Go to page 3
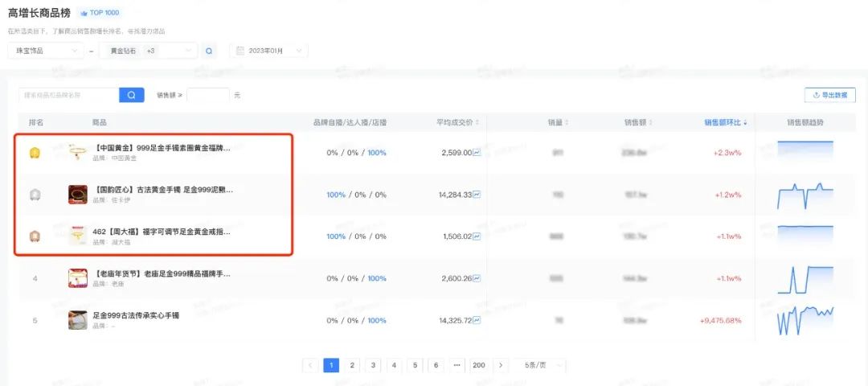The width and height of the screenshot is (868, 386). 373,365
